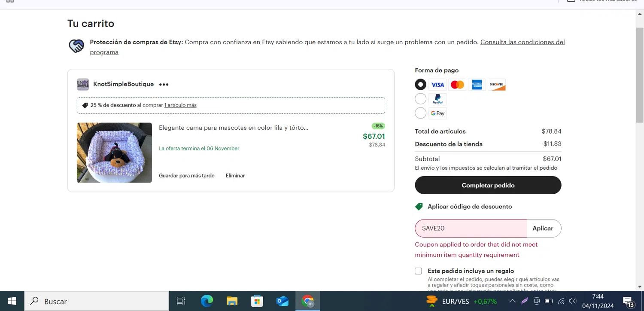
Task: Click 'Aplicar' coupon button
Action: (x=543, y=229)
